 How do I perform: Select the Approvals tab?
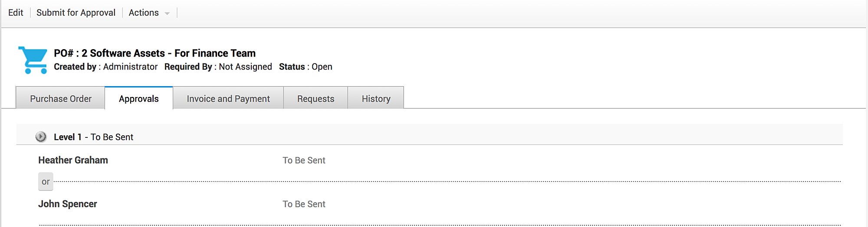[x=139, y=99]
